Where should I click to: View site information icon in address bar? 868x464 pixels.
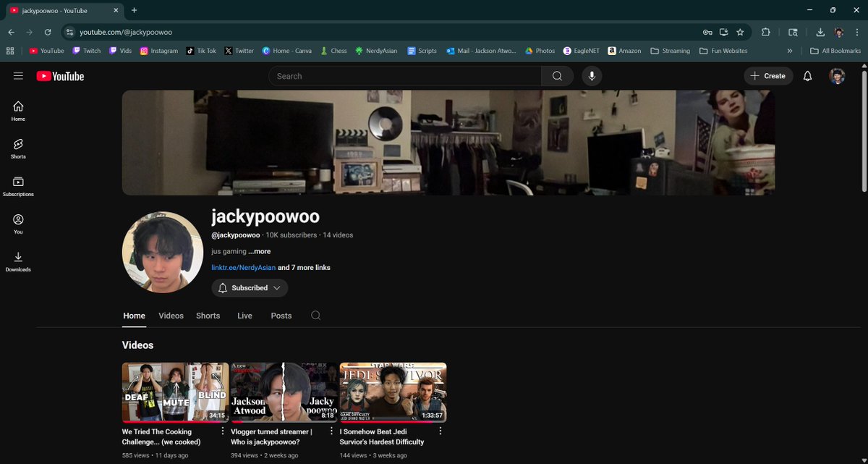click(69, 32)
